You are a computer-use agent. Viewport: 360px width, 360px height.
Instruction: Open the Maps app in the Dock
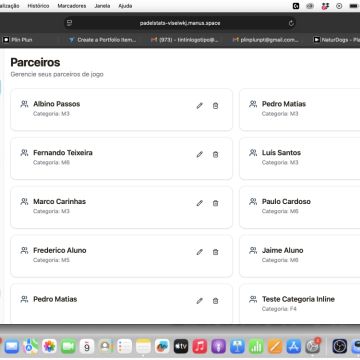coord(31,346)
